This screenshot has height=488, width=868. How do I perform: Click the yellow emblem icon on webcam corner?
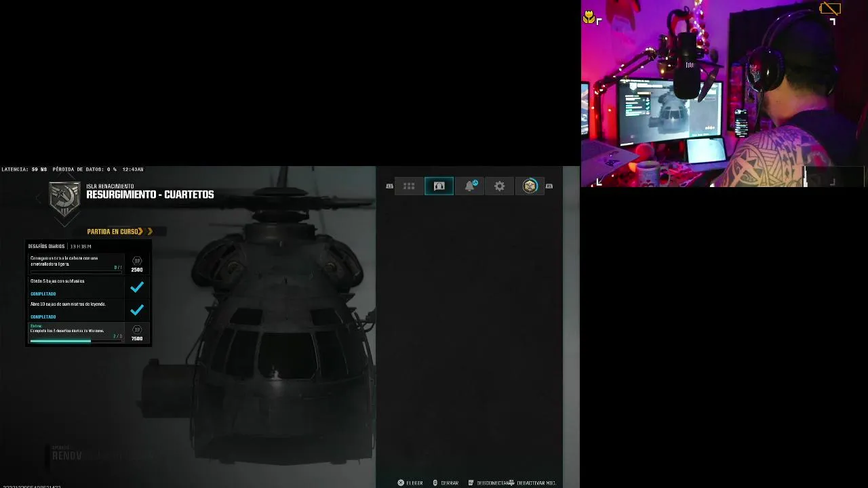pyautogui.click(x=588, y=18)
